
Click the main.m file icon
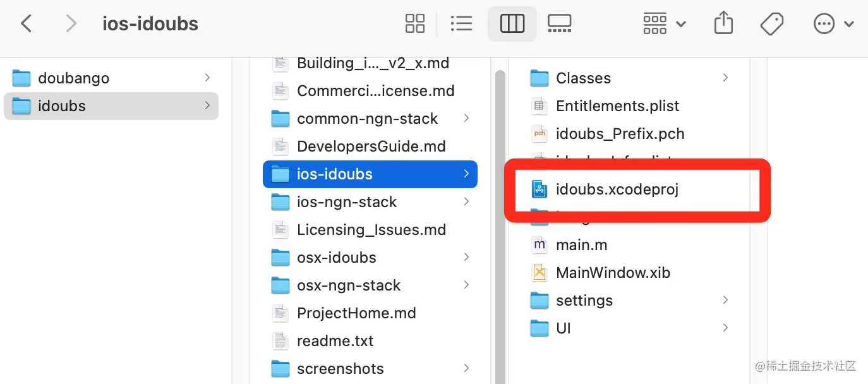(539, 245)
